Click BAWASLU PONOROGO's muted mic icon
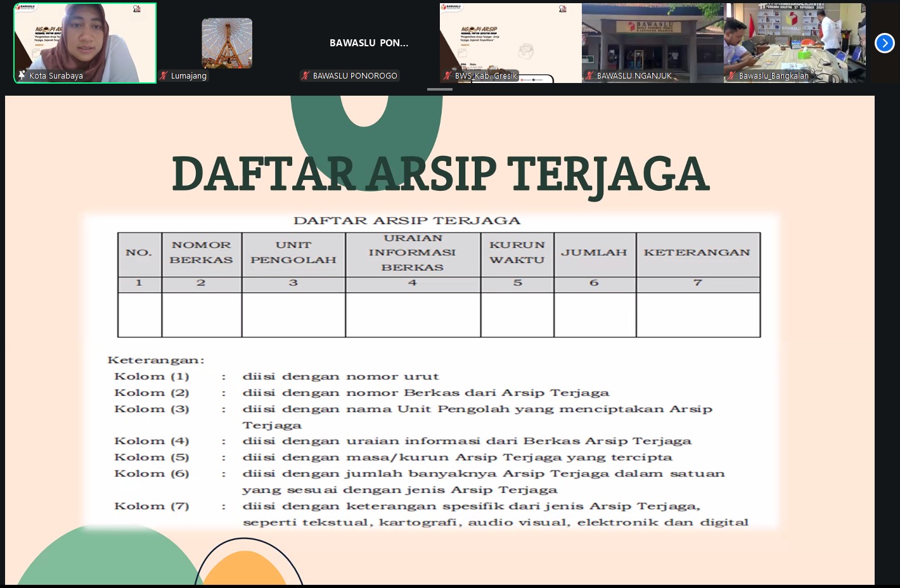The height and width of the screenshot is (588, 900). (x=306, y=76)
